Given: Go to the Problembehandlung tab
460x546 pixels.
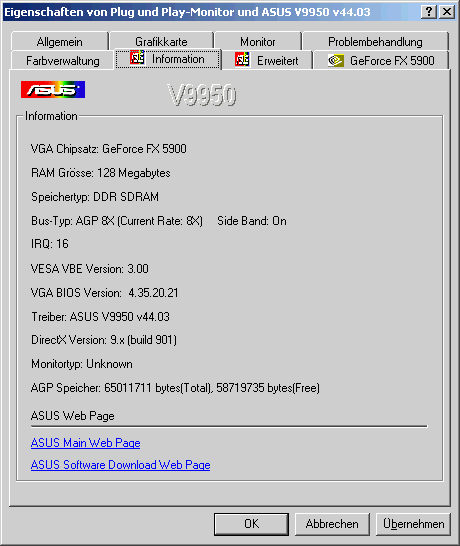Looking at the screenshot, I should click(x=375, y=42).
